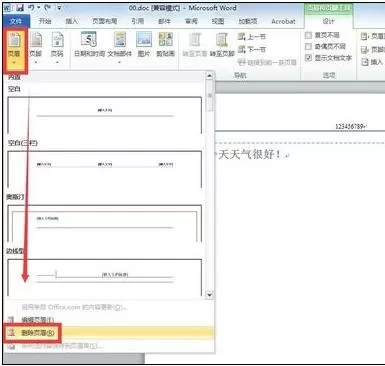
Task: Click the header gallery scrollbar thumb
Action: (x=210, y=95)
